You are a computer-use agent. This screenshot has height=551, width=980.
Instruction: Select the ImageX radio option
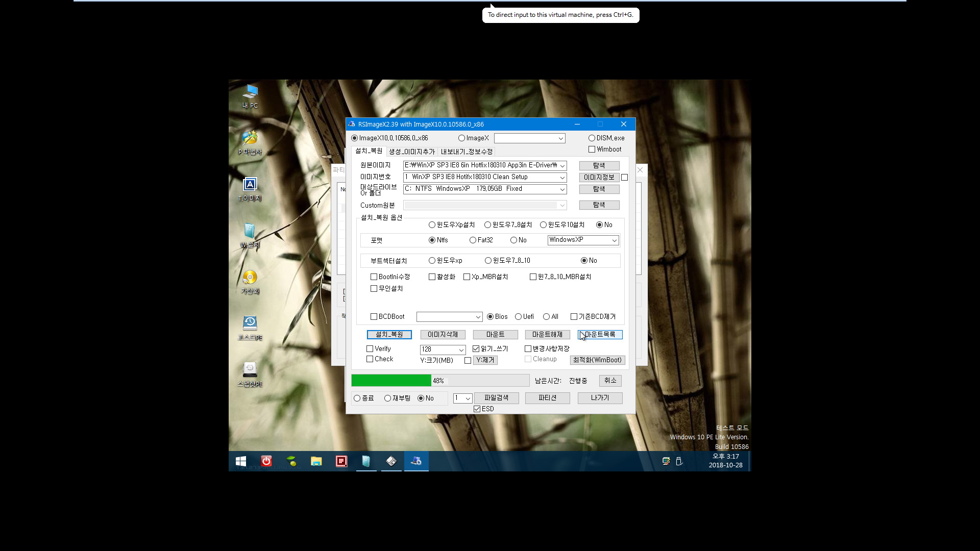click(x=473, y=138)
